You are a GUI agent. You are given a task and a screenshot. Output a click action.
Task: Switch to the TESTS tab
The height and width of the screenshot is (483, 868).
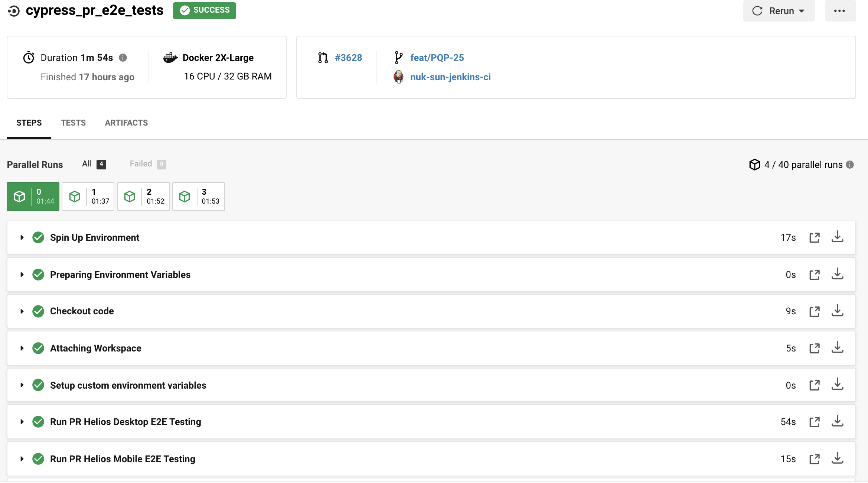tap(73, 123)
